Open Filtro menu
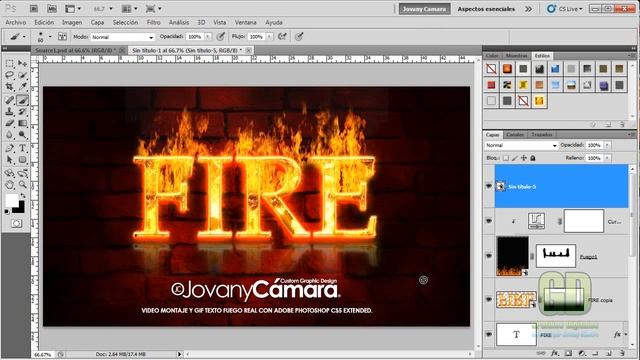Viewport: 640px width, 360px height. [x=153, y=22]
